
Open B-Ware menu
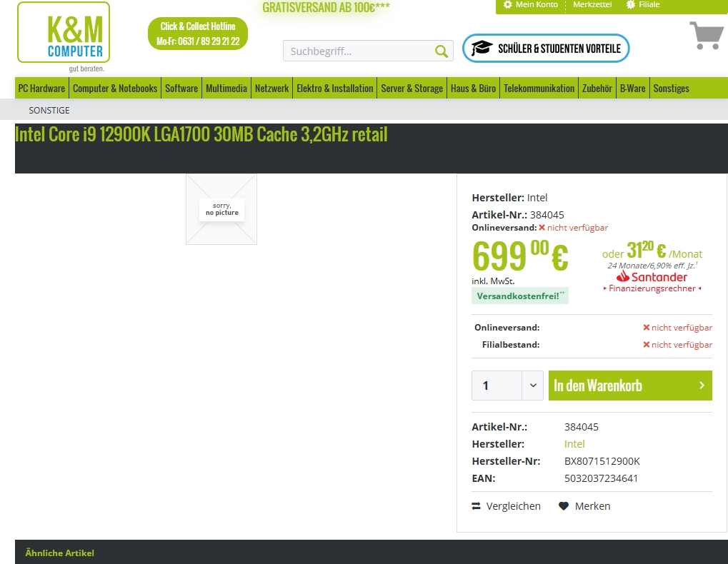coord(633,88)
